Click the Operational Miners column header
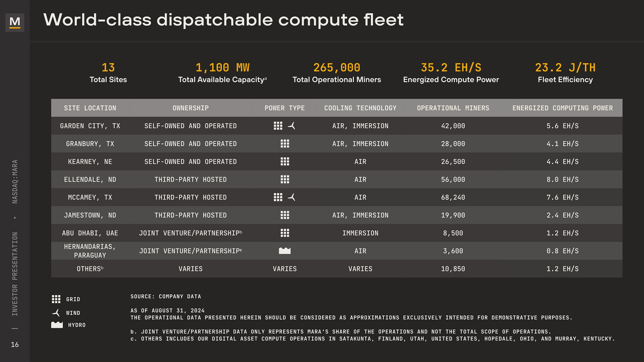 (x=453, y=108)
